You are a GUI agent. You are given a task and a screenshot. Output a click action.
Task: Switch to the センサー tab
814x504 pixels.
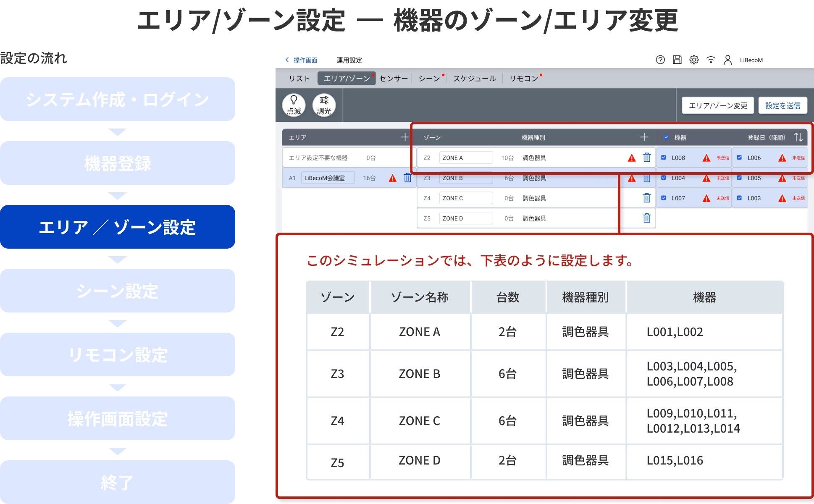tap(393, 79)
